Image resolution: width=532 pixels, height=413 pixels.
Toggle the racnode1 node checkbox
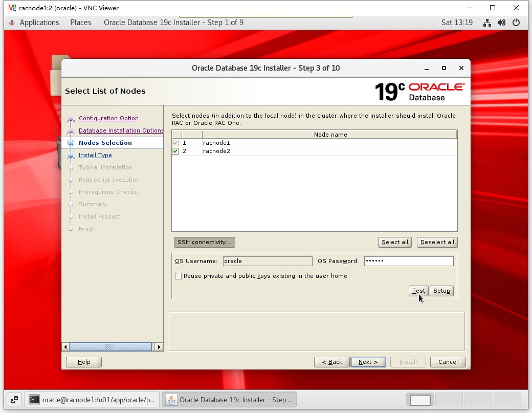(175, 143)
